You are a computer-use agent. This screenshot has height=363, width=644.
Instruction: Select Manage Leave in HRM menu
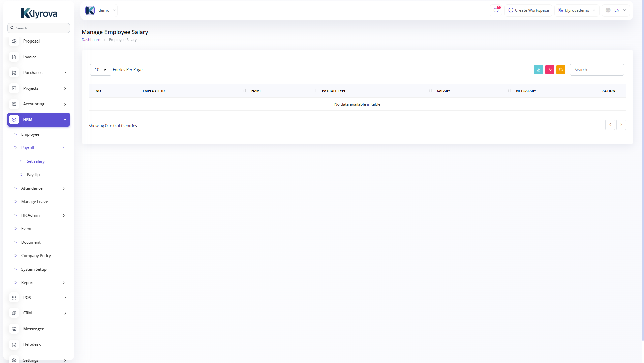[34, 202]
